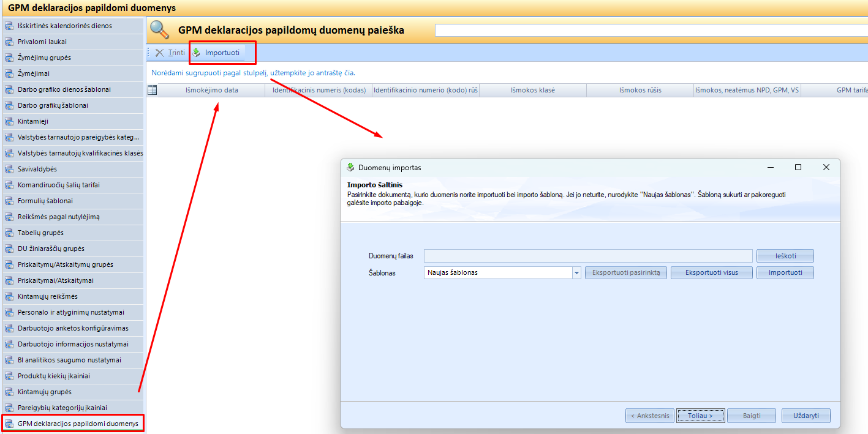The image size is (868, 434).
Task: Click the icon next to Savivaldybės
Action: coord(9,170)
